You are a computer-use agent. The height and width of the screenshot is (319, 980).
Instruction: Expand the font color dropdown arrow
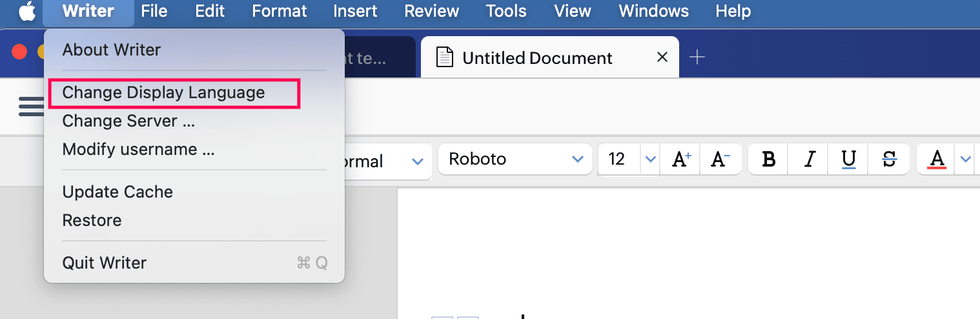point(965,159)
